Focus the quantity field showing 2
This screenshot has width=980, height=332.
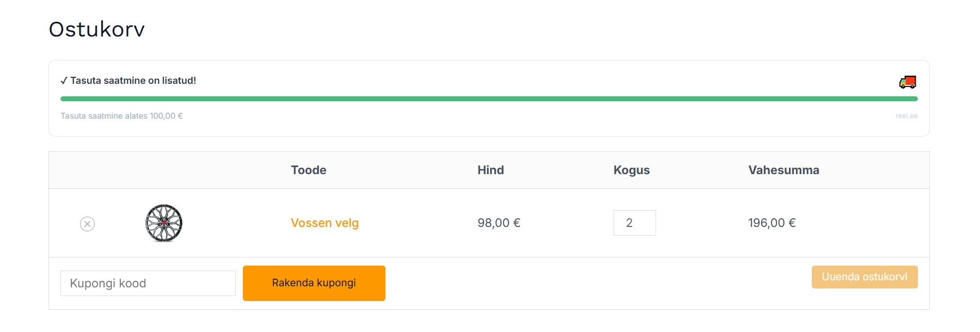(x=634, y=223)
